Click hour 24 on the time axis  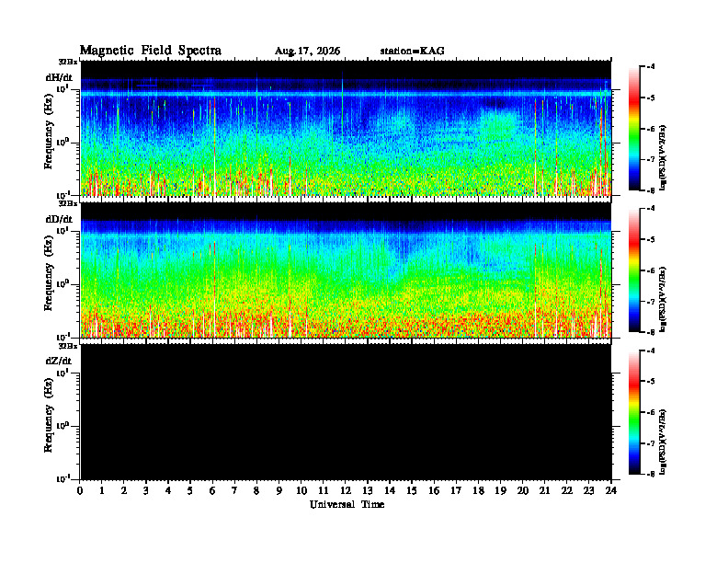(611, 491)
